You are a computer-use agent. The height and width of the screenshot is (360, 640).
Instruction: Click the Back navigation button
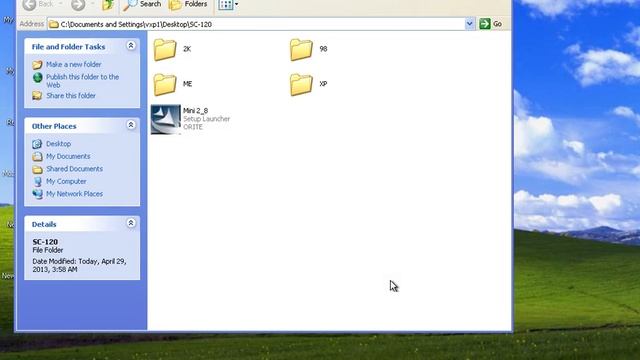[x=38, y=4]
